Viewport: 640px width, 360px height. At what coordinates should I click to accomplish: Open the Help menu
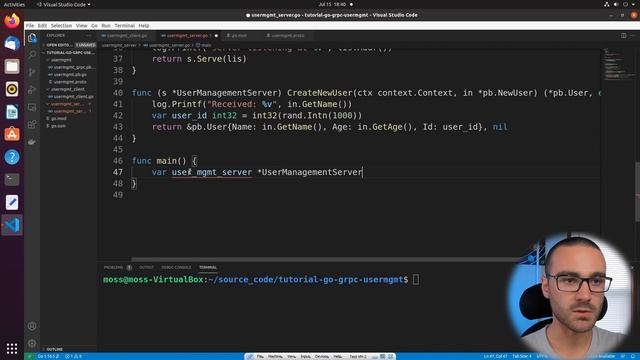tap(144, 25)
